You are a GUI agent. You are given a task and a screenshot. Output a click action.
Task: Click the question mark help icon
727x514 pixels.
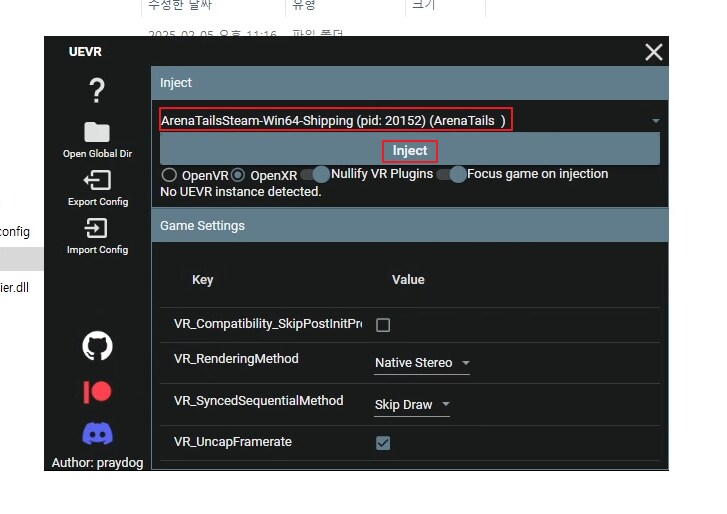97,90
